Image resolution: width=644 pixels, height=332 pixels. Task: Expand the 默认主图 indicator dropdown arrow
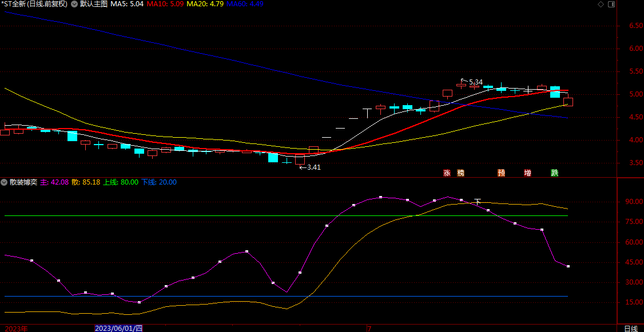[74, 4]
